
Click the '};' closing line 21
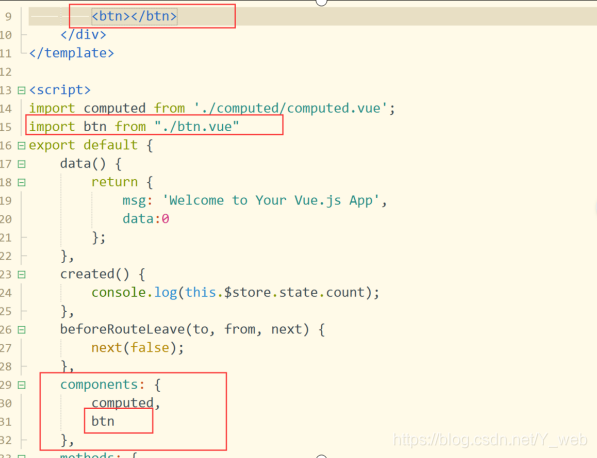coord(99,237)
